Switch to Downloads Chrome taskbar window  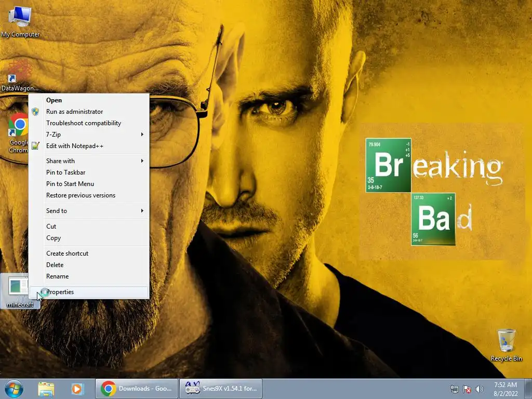[x=137, y=389]
